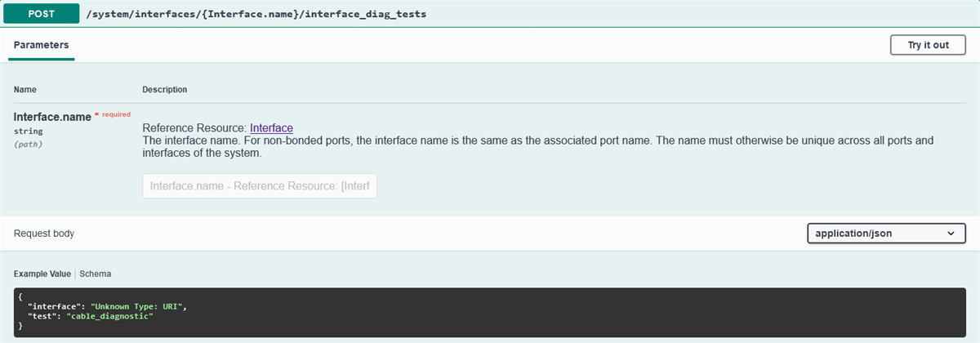Click the chevron arrow on content type selector
This screenshot has width=980, height=343.
point(951,234)
